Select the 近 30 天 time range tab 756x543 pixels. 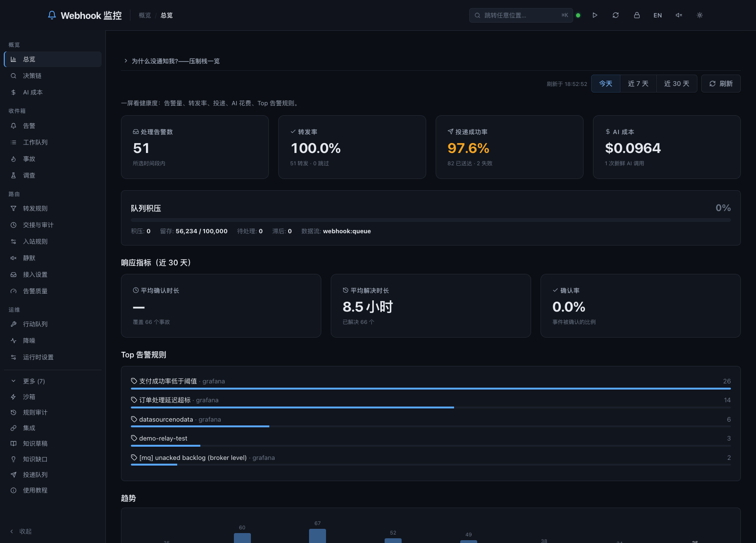pos(677,84)
